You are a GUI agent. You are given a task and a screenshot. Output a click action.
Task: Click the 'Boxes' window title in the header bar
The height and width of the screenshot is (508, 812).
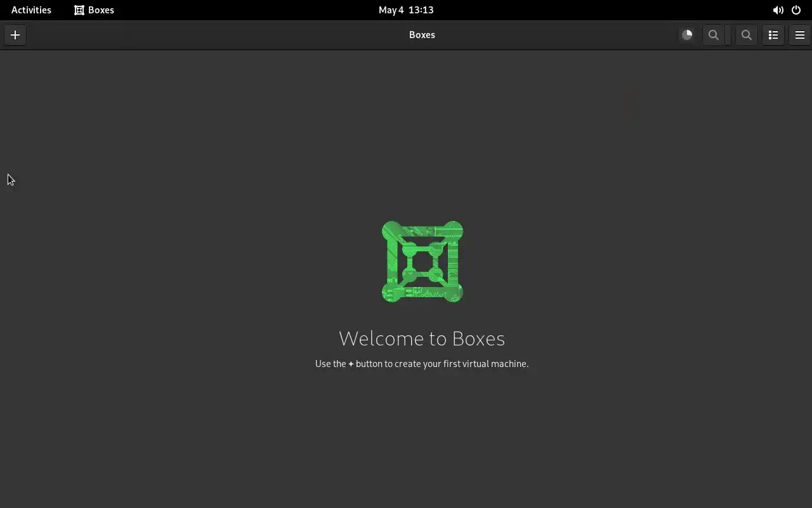422,35
